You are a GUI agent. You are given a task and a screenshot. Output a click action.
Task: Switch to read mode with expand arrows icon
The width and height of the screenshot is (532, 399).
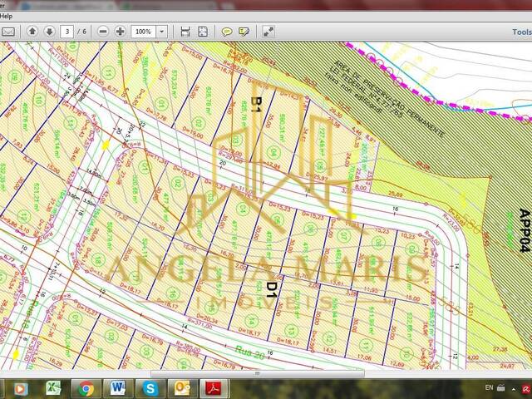[268, 32]
